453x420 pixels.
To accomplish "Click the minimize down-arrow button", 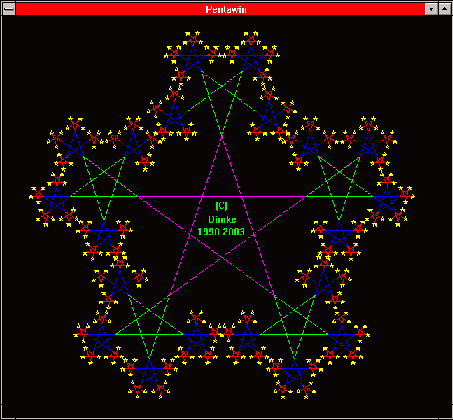I will click(x=431, y=9).
